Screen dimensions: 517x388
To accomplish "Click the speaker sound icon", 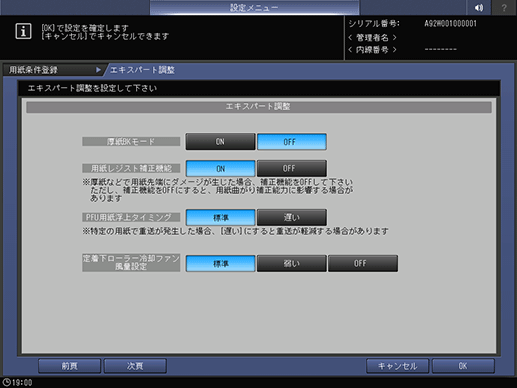I will [479, 7].
